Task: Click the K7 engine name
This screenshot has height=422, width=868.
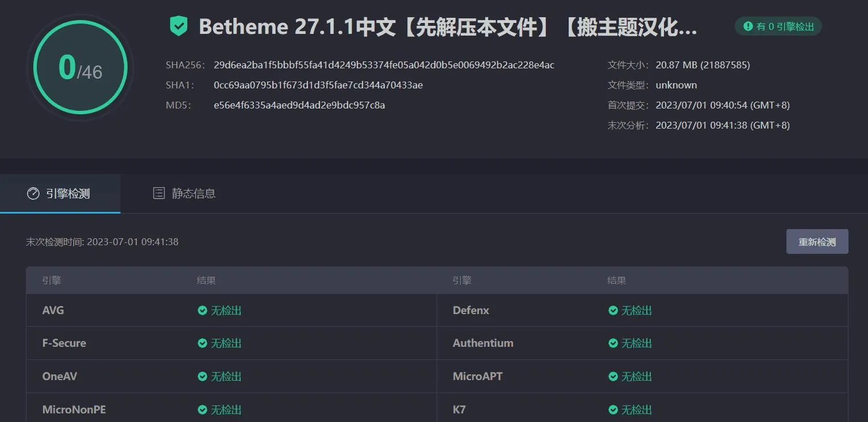Action: [x=459, y=410]
